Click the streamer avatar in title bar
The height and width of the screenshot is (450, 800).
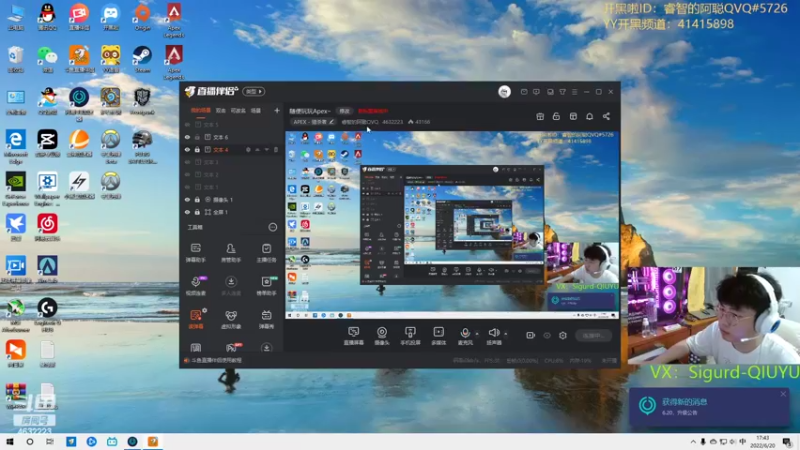[x=504, y=92]
